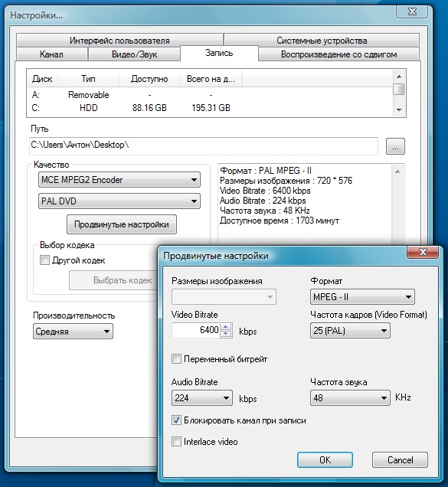The width and height of the screenshot is (448, 487).
Task: Click the Cancel button
Action: click(401, 459)
